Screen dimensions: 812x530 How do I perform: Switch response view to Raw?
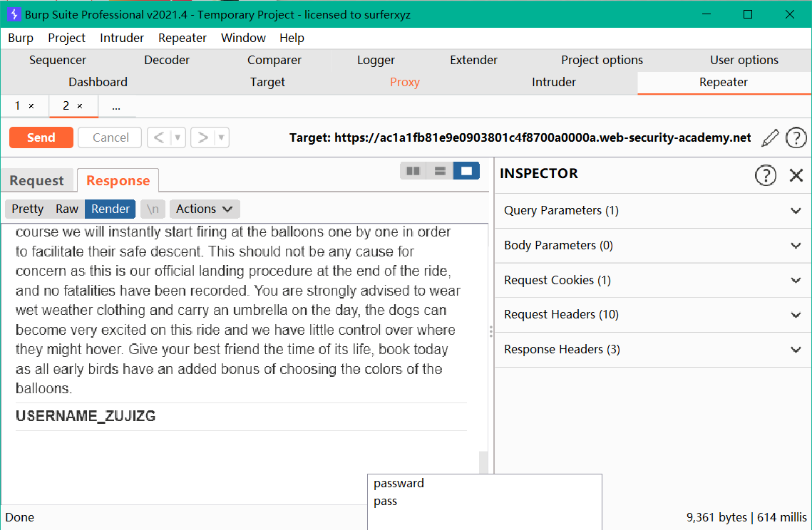[x=67, y=209]
